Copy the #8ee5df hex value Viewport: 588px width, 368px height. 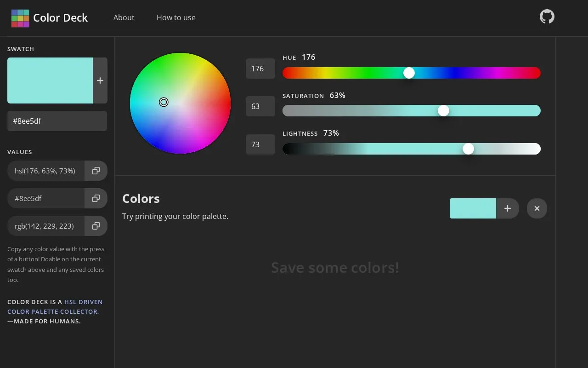(96, 198)
